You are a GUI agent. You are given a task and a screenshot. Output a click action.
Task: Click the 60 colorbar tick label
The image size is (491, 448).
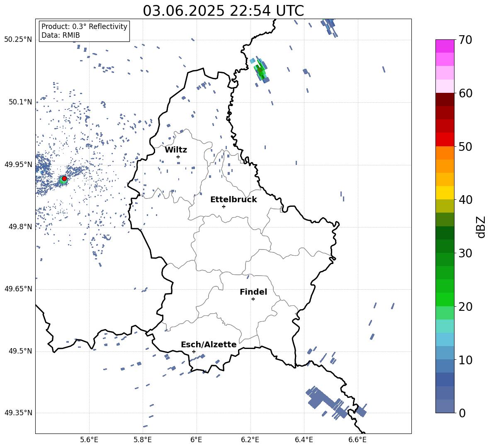[466, 93]
